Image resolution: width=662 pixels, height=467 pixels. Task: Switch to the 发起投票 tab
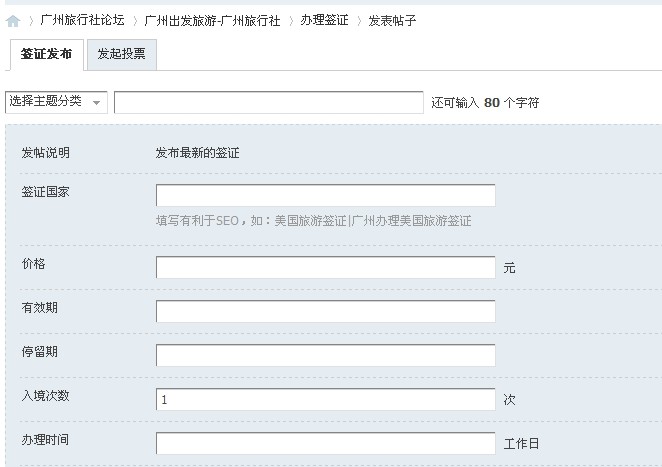point(121,54)
